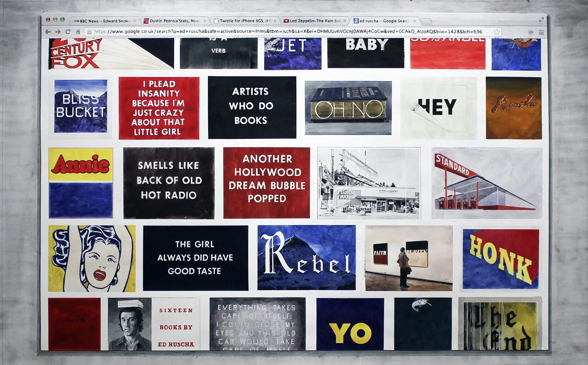The image size is (588, 365).
Task: Open the SIXTEEN BOOKS BY ED RUSCHA image
Action: click(154, 324)
